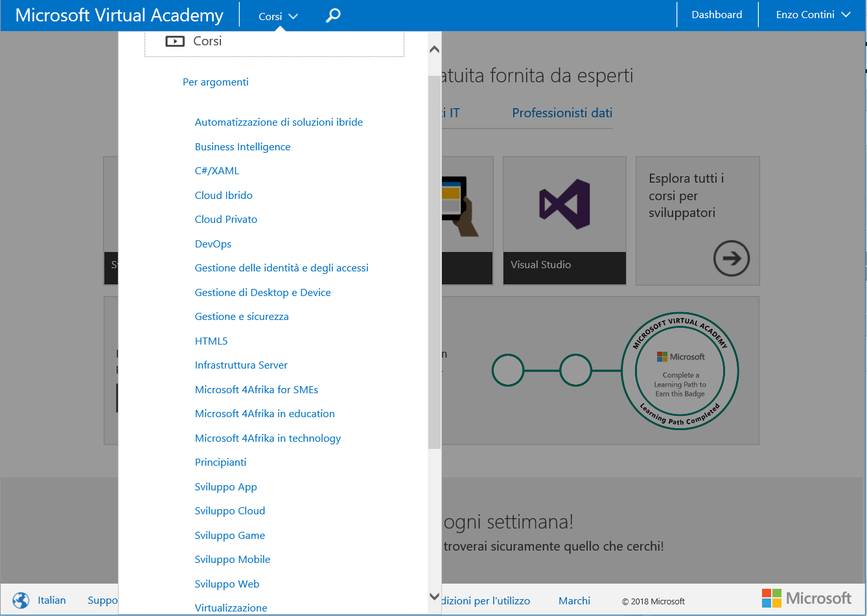Select the C#/XAML course topic
Viewport: 867px width, 616px height.
[x=217, y=171]
